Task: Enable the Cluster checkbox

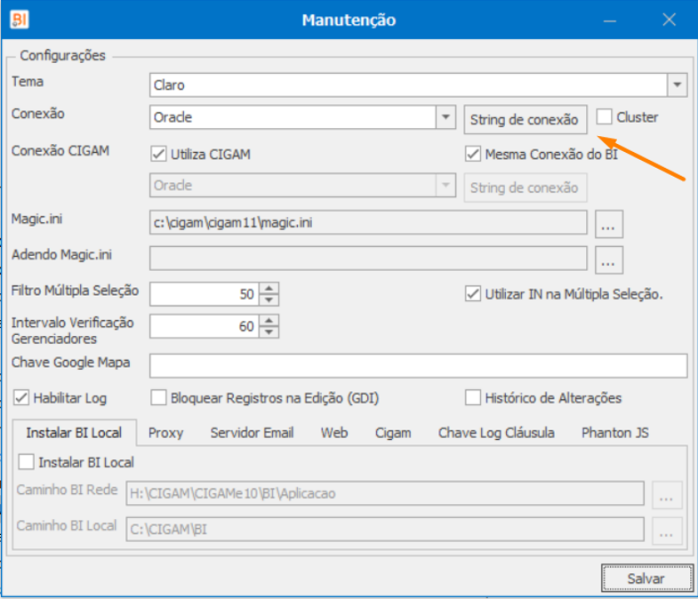Action: pyautogui.click(x=604, y=117)
